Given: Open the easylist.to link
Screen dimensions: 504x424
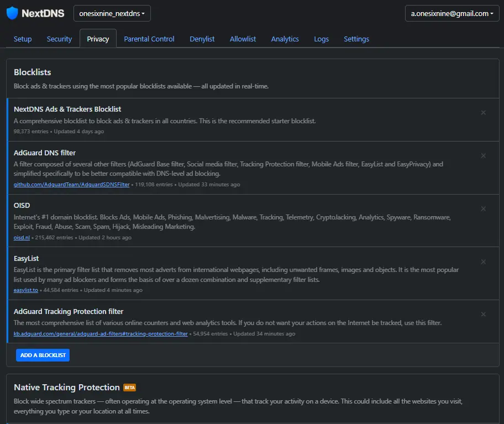Looking at the screenshot, I should (x=26, y=290).
